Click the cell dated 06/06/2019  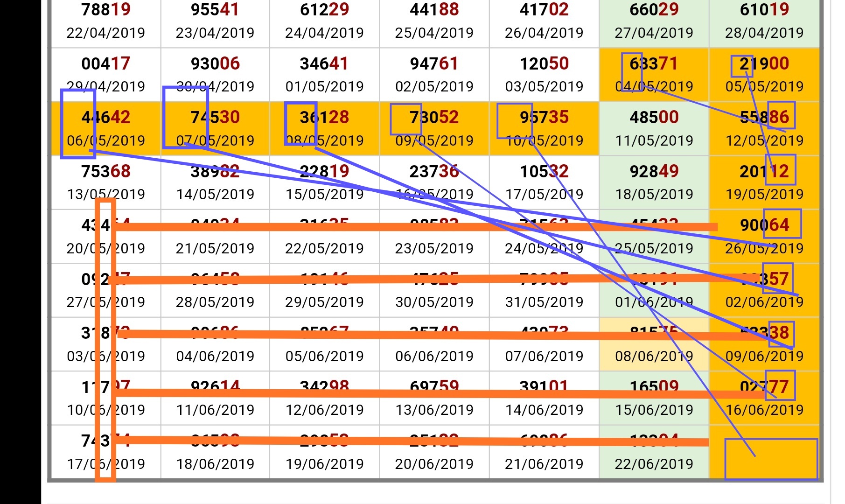tap(434, 344)
